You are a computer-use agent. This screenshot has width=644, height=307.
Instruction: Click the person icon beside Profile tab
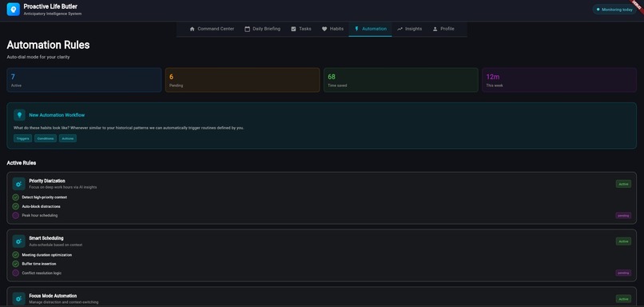tap(435, 29)
